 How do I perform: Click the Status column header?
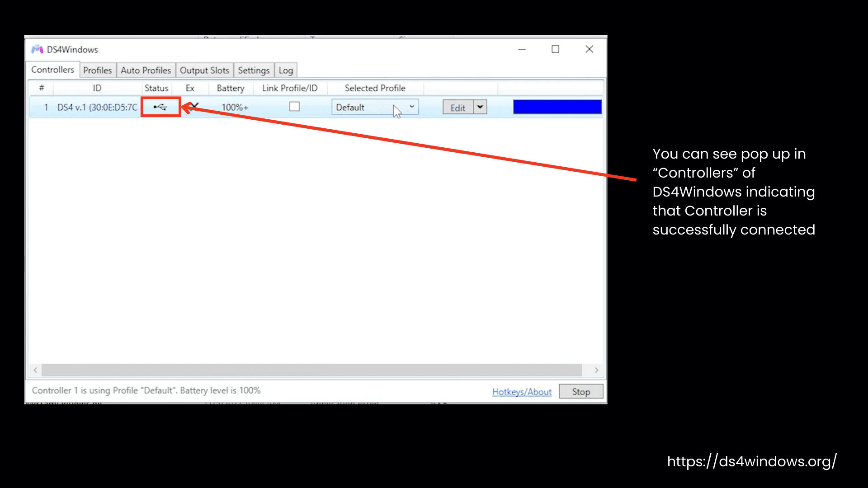(156, 88)
